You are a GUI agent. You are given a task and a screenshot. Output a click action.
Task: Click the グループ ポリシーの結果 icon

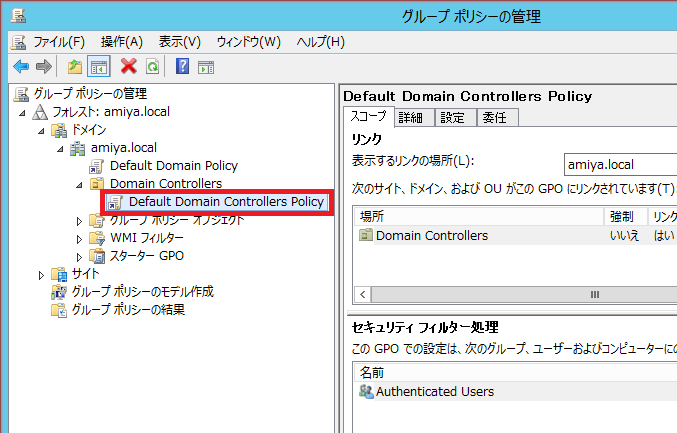[59, 310]
